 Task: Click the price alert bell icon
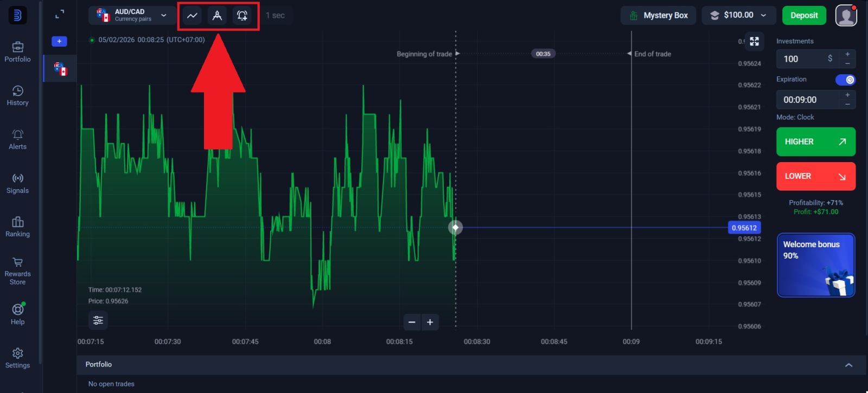click(242, 16)
